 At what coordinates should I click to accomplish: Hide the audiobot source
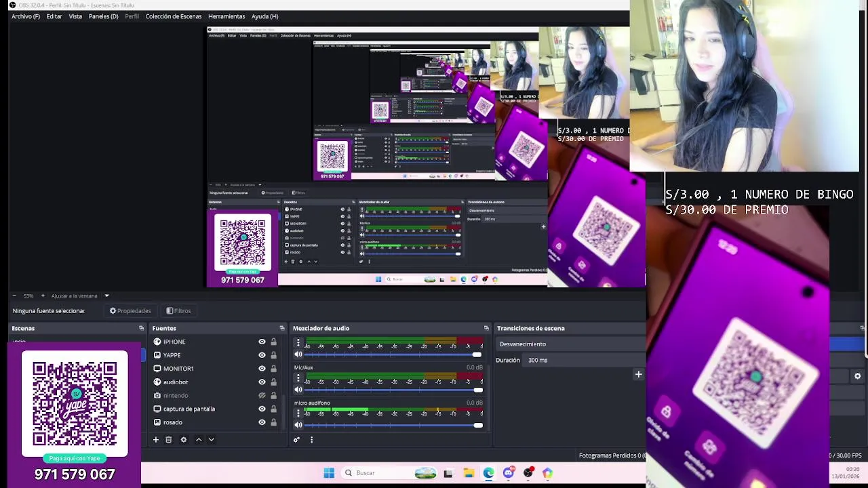262,382
